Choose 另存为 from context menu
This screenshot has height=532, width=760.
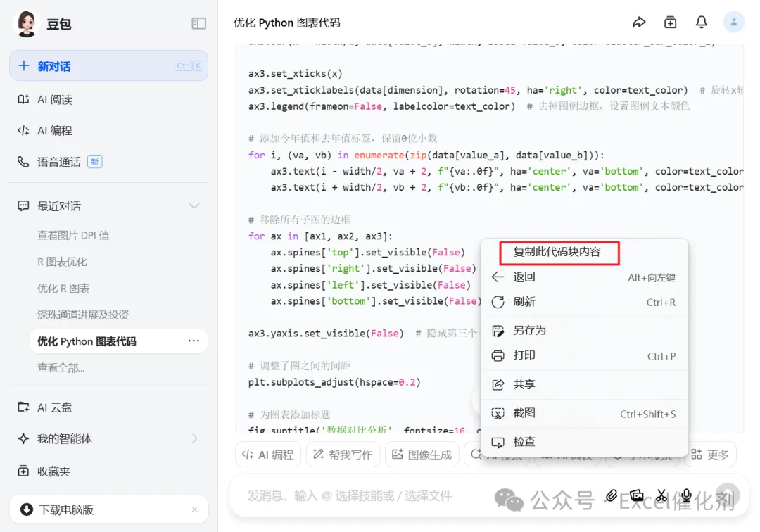[585, 331]
